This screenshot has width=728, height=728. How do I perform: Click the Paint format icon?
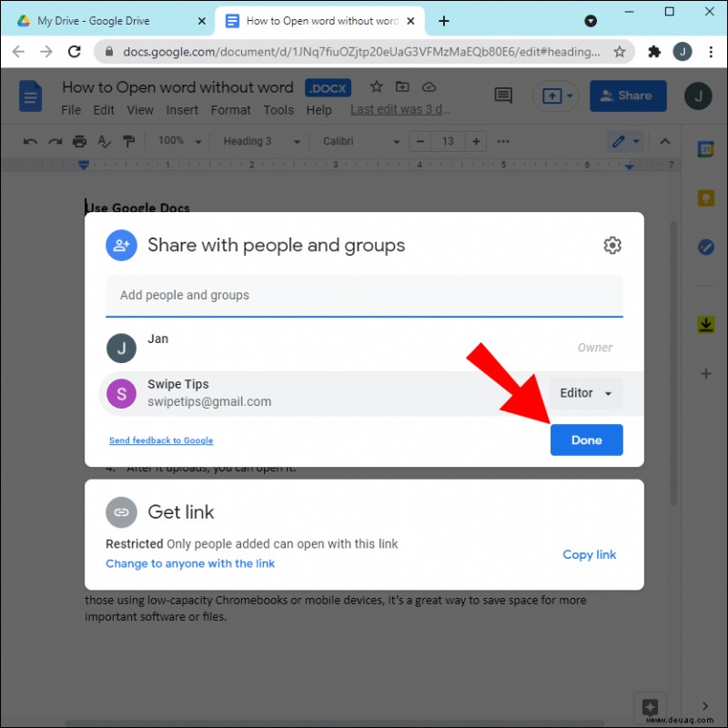point(128,141)
